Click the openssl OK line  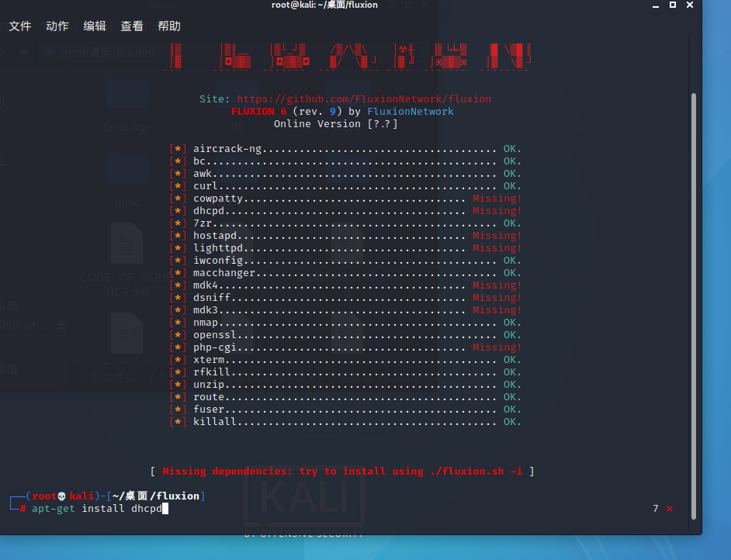[x=345, y=335]
